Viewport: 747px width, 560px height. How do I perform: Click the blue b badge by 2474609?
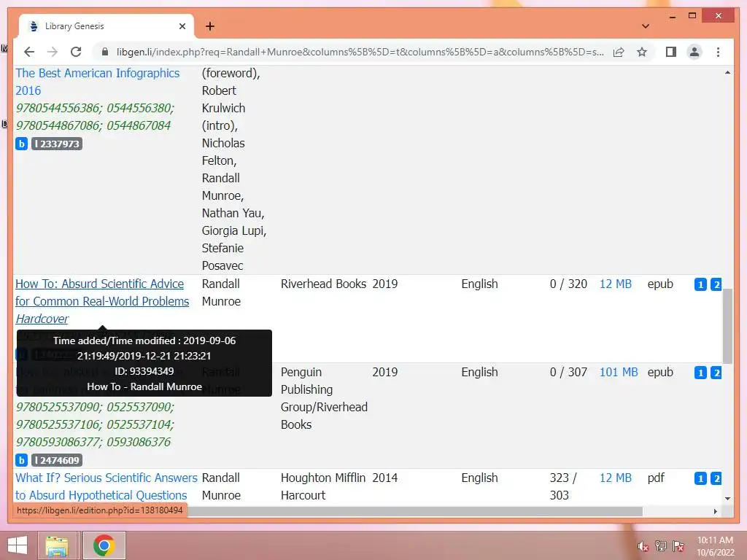[x=21, y=460]
